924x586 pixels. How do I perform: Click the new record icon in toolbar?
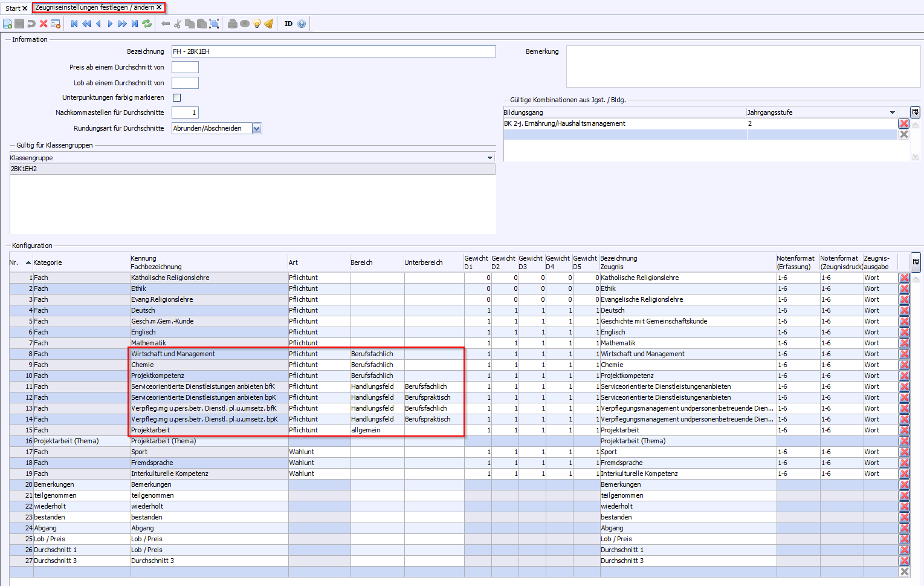[7, 24]
